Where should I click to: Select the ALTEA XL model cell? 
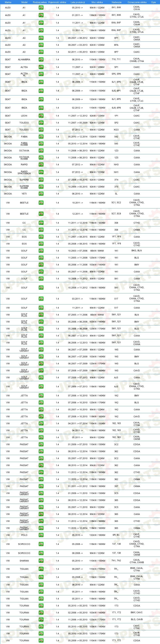click(24, 74)
